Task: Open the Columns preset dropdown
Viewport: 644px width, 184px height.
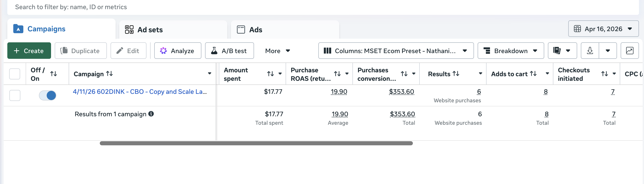Action: point(396,51)
